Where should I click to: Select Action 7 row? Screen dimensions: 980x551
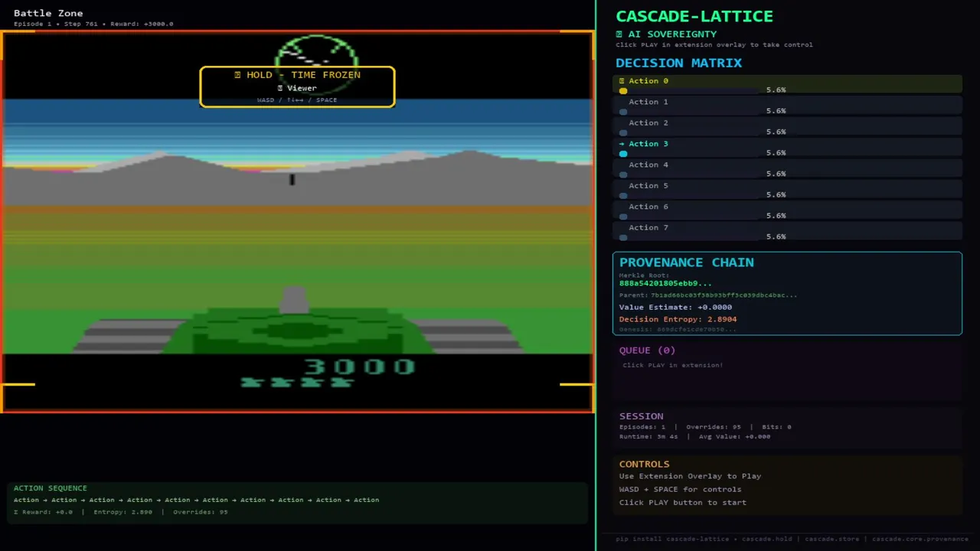pos(787,232)
